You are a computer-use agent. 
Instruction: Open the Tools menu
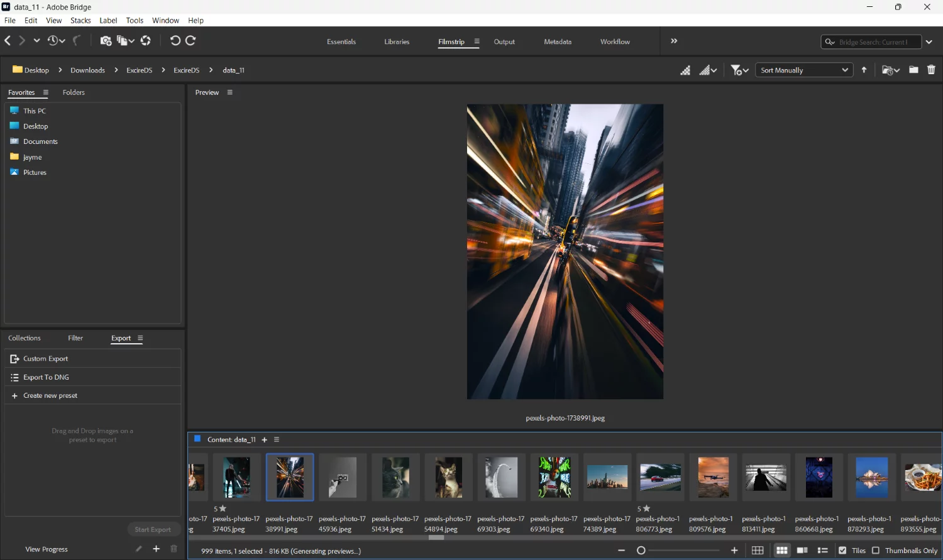point(135,20)
